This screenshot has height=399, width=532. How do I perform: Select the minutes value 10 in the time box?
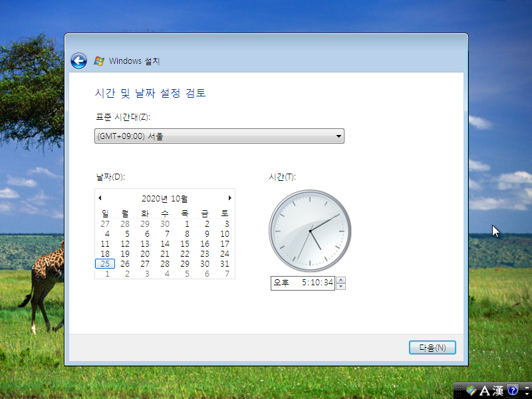[314, 283]
